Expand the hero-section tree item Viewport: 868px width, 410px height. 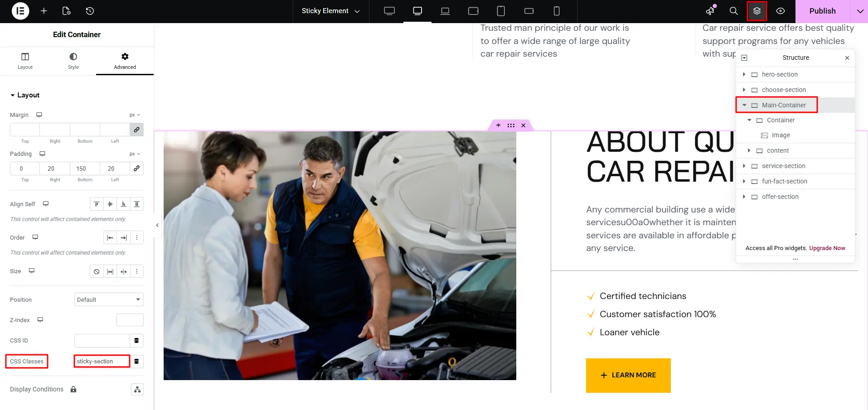(x=744, y=74)
